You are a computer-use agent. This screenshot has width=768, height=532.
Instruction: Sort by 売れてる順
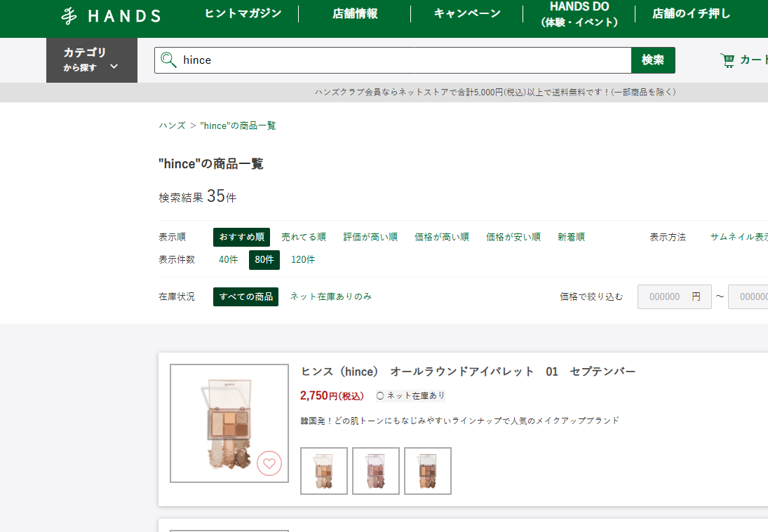(x=304, y=237)
